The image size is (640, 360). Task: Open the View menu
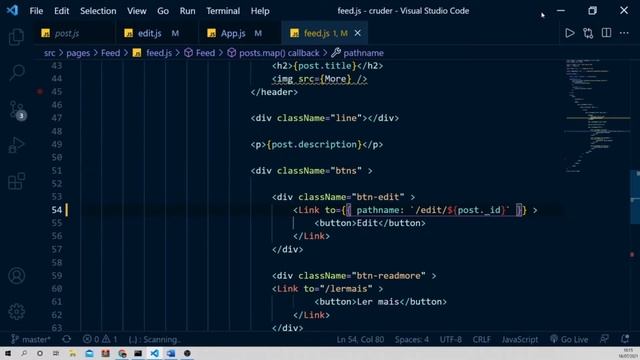coord(136,11)
